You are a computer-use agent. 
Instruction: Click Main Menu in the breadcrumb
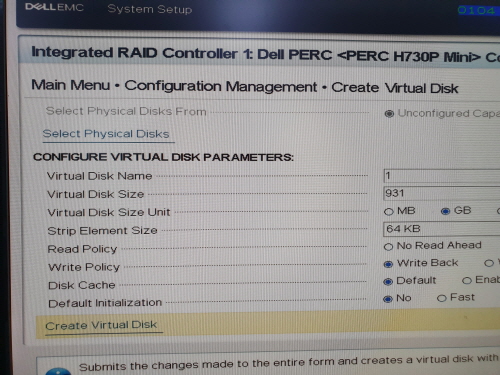[x=71, y=85]
